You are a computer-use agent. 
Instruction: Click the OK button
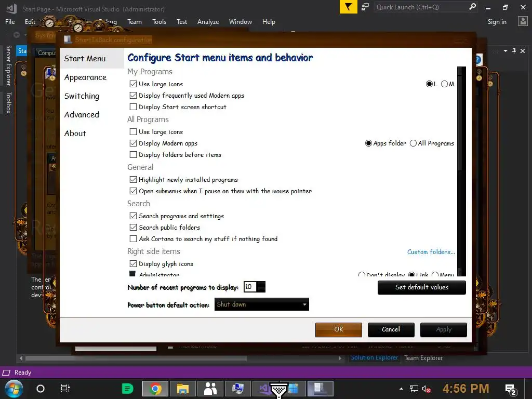[x=339, y=330]
